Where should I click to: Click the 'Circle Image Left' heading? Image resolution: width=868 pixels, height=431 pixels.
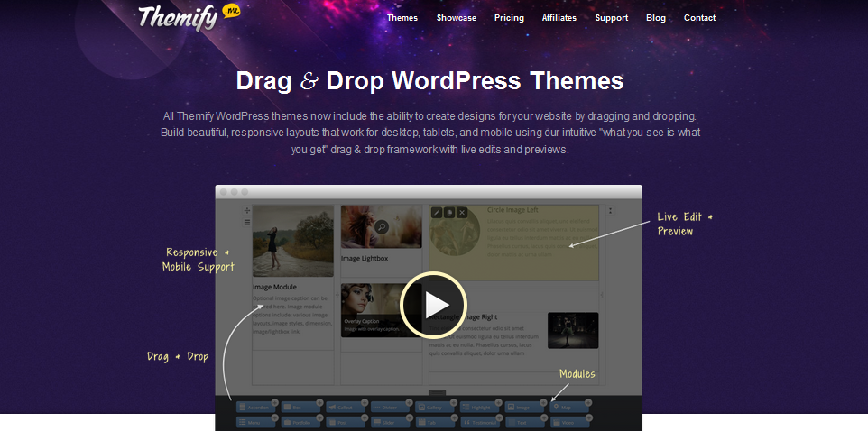point(512,210)
